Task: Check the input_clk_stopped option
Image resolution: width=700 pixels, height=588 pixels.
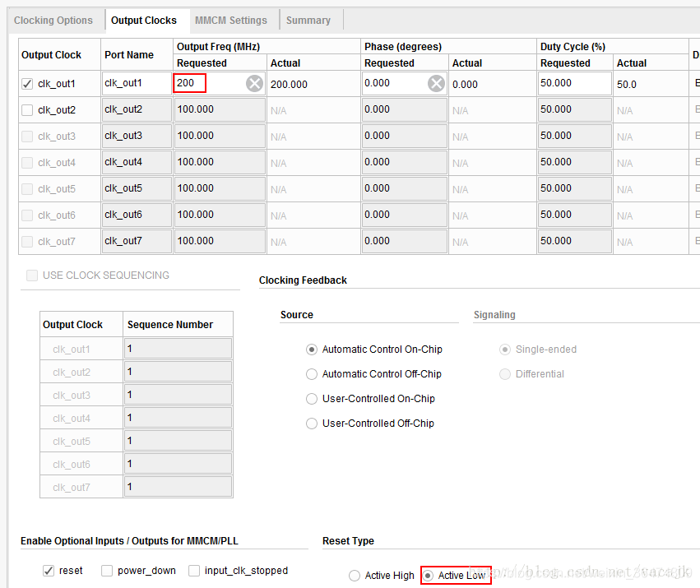Action: [x=195, y=571]
